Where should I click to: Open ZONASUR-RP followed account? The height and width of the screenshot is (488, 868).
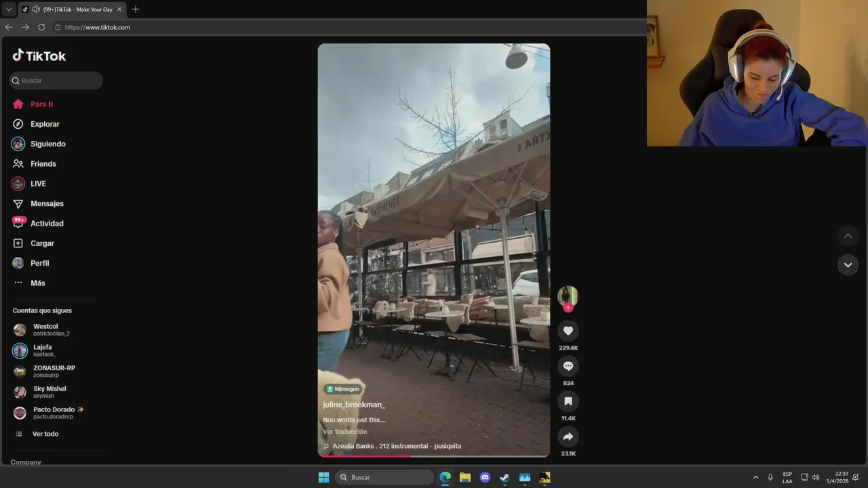[x=44, y=371]
